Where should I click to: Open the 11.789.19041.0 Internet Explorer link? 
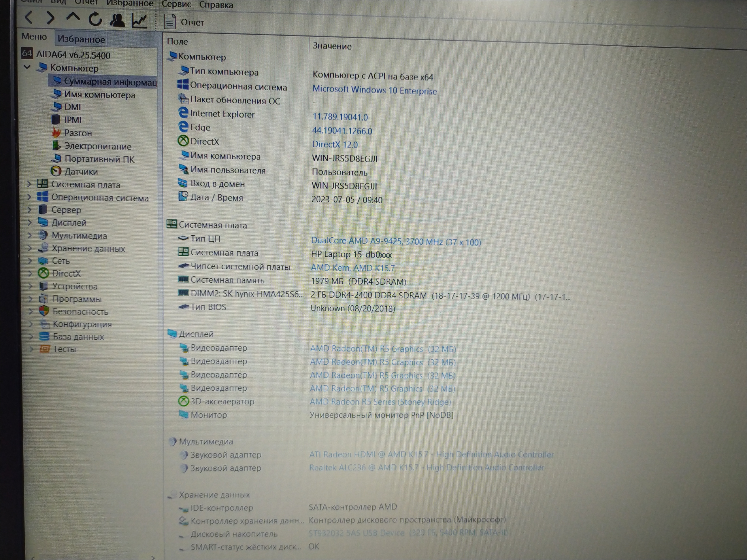point(340,117)
